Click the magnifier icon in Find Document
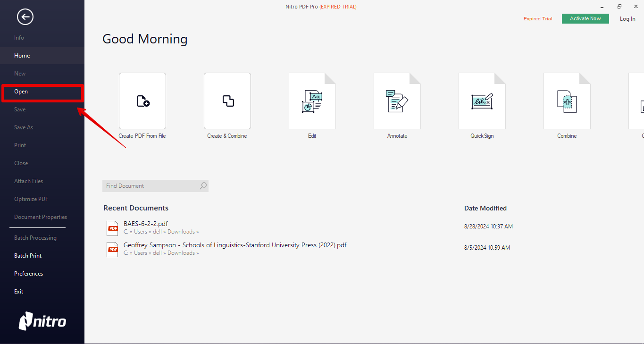Viewport: 644px width, 344px height. 203,186
